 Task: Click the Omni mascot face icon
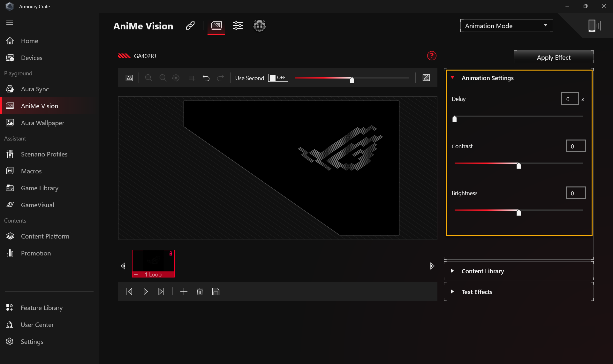259,26
